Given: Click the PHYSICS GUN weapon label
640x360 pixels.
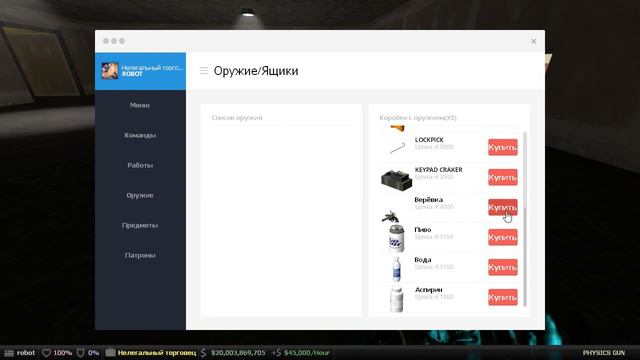Looking at the screenshot, I should (604, 353).
